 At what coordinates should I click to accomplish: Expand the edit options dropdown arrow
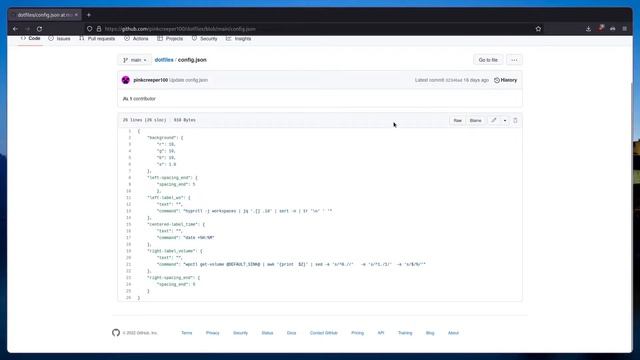[x=505, y=120]
